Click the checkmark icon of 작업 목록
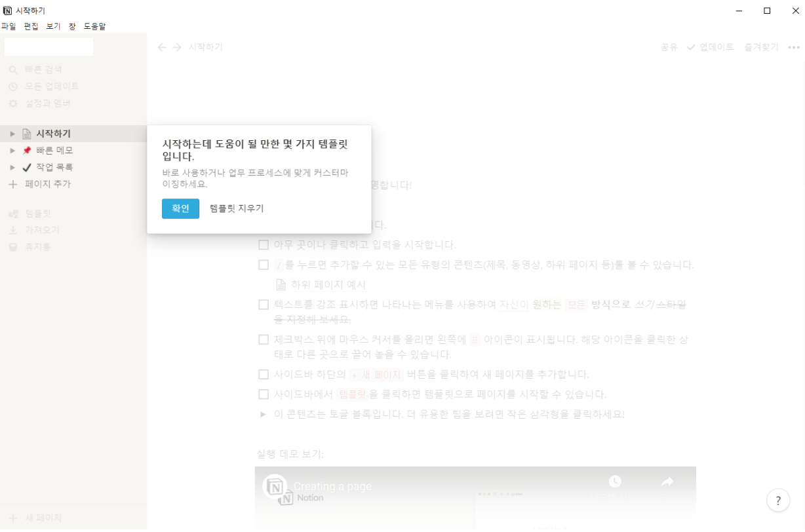The height and width of the screenshot is (532, 805). (27, 167)
